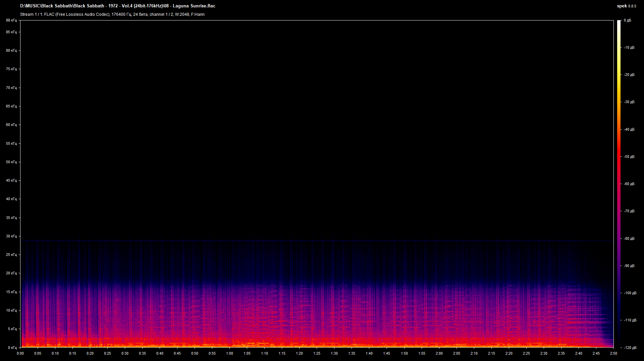Viewport: 644px width, 361px height.
Task: Click the 0 кГц frequency axis label
Action: [12, 348]
